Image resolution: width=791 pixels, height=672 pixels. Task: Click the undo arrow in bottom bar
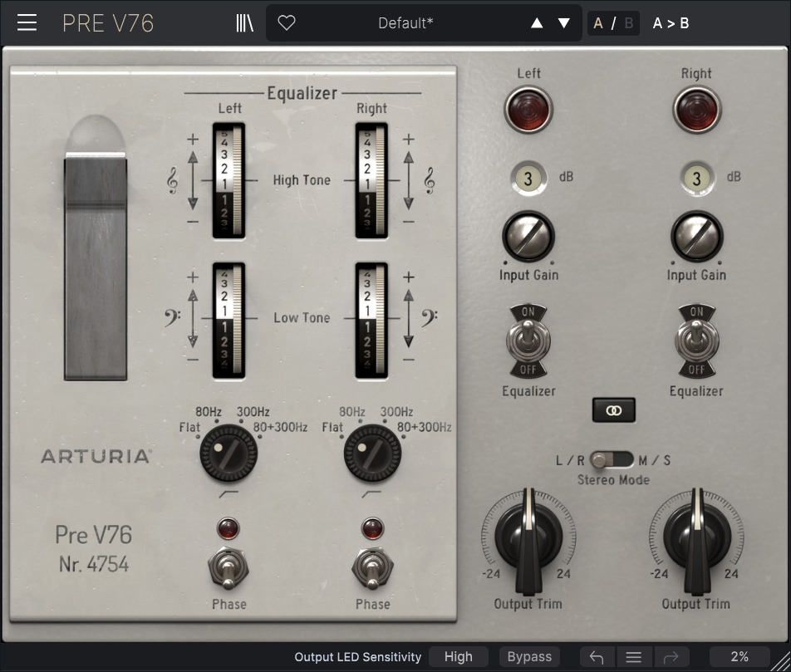click(596, 657)
